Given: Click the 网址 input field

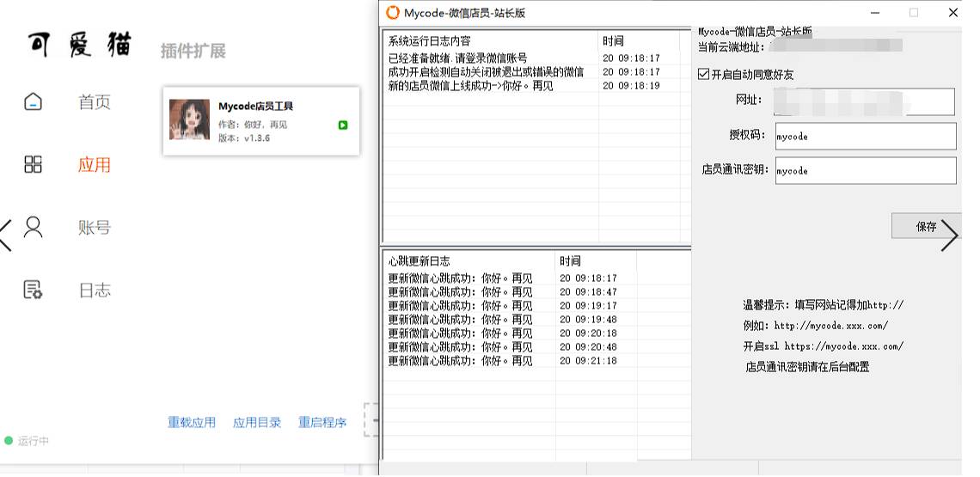Looking at the screenshot, I should click(865, 101).
